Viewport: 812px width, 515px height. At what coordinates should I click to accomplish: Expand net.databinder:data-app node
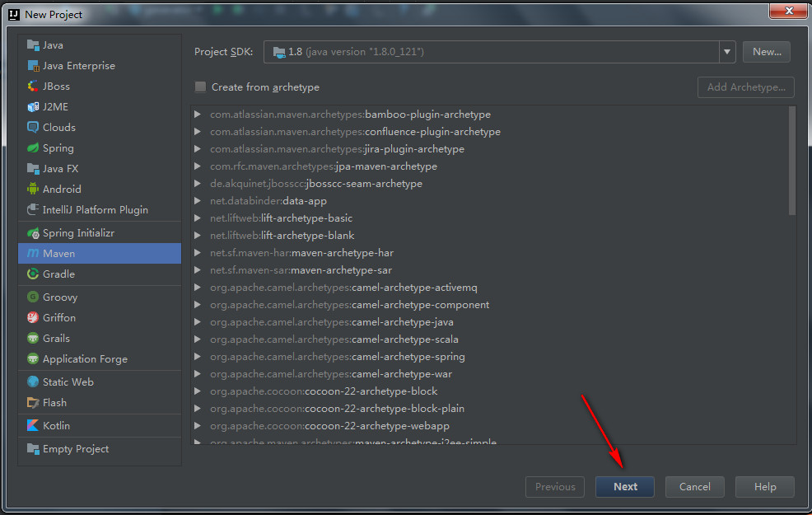(x=198, y=200)
